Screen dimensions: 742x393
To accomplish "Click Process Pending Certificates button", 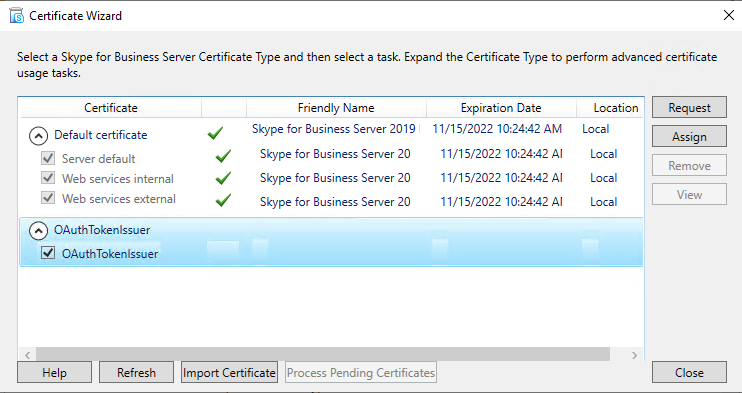I will tap(361, 372).
